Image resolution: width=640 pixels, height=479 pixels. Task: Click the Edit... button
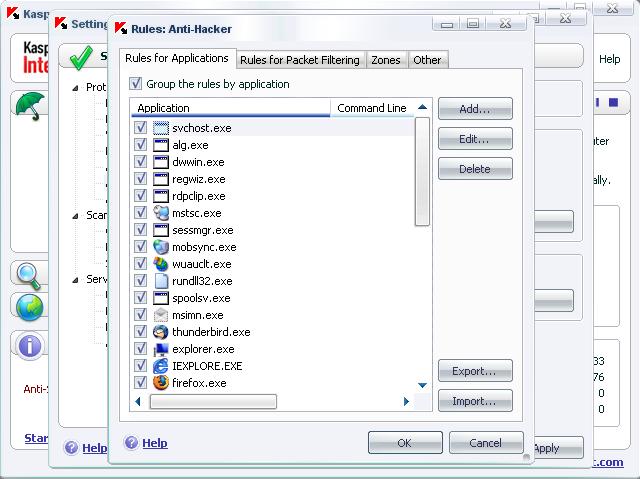point(475,139)
